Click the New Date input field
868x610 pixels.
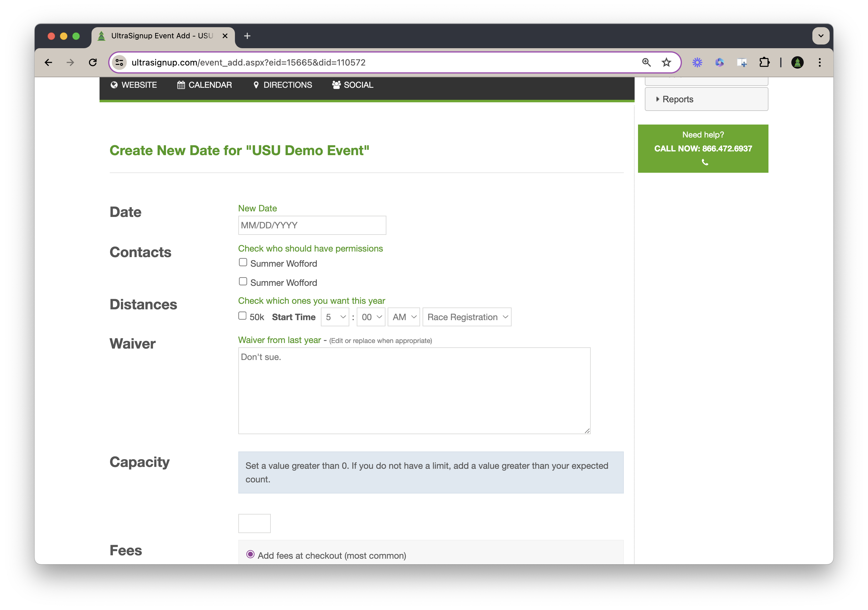(312, 225)
